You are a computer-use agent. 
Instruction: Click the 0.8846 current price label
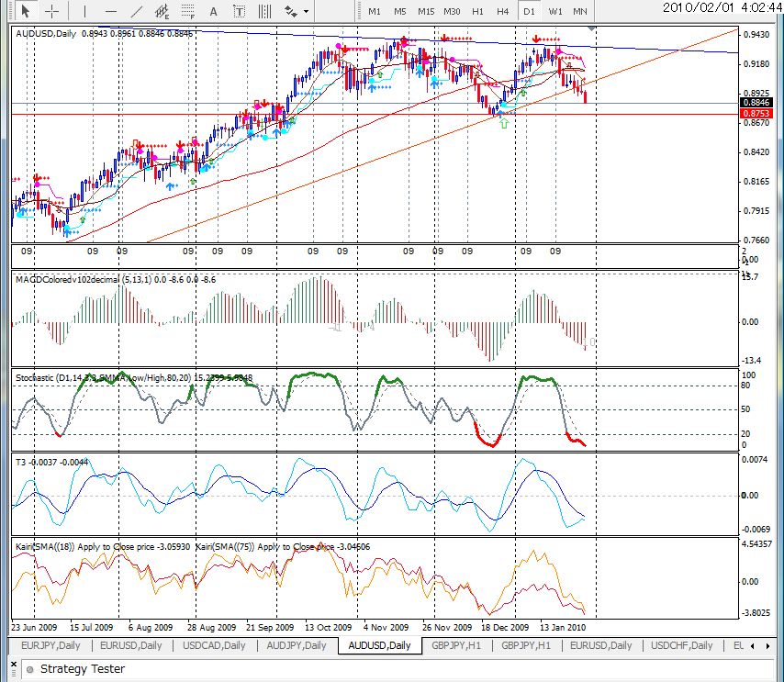(x=756, y=103)
